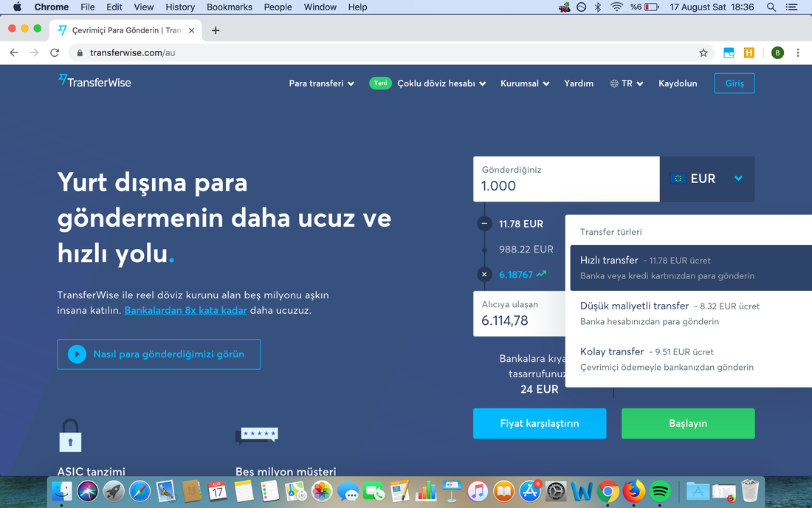Click the site padlock icon in address bar
The width and height of the screenshot is (812, 508).
pos(80,53)
